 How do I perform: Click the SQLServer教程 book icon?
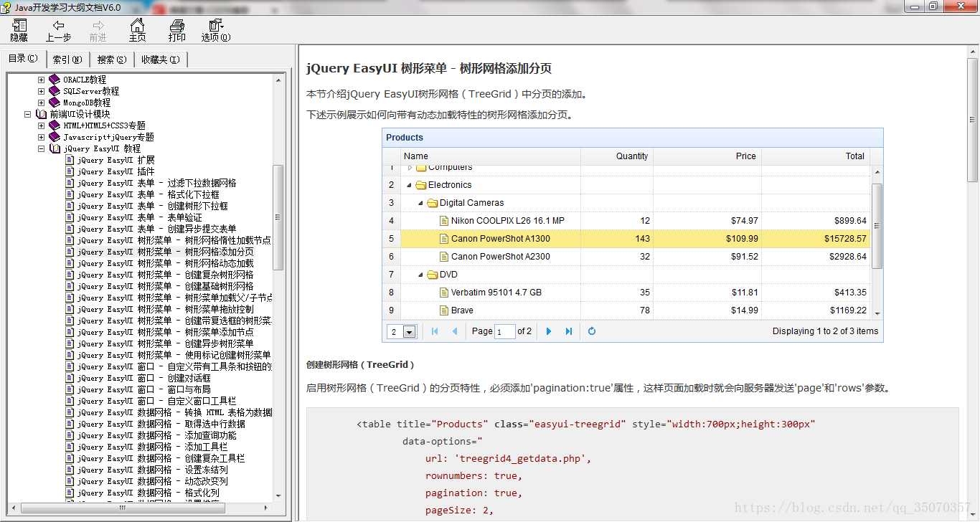pos(55,91)
